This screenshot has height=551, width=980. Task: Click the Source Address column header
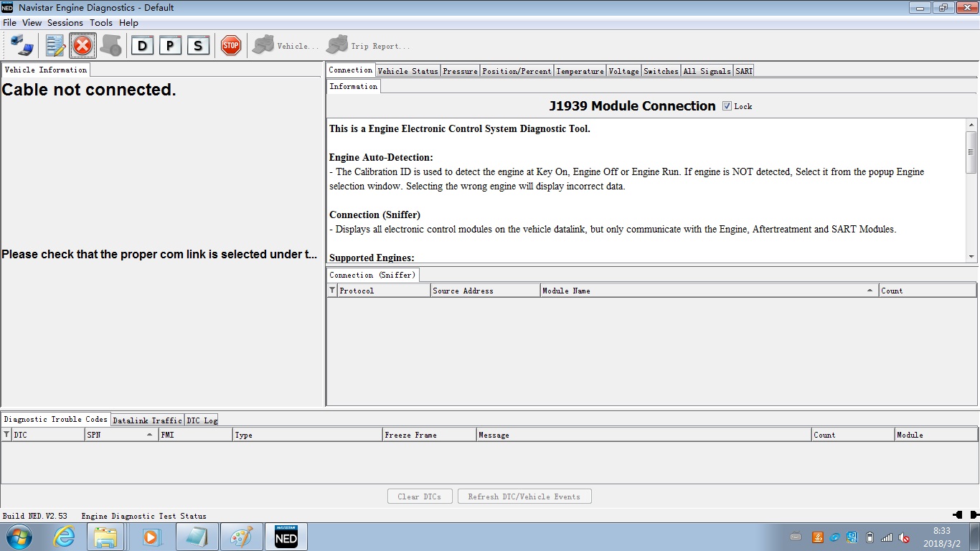coord(485,291)
